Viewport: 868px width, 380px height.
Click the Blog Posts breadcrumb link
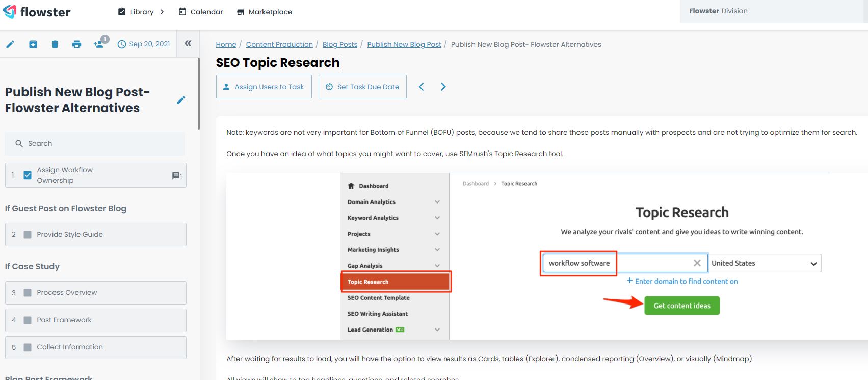pyautogui.click(x=340, y=44)
